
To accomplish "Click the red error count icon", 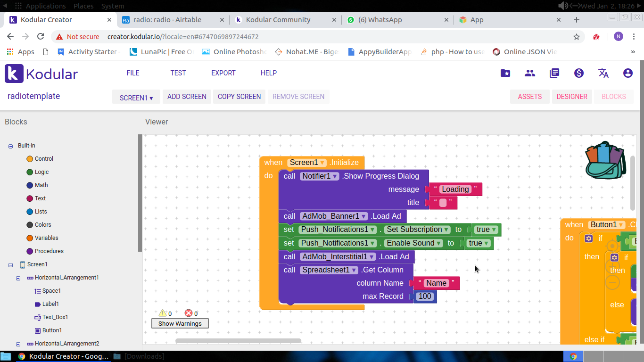I will (x=189, y=313).
